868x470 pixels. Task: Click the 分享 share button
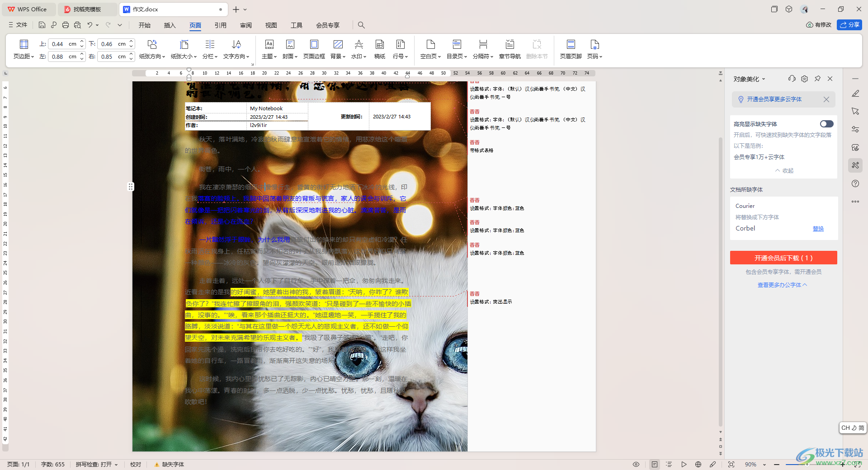(849, 25)
